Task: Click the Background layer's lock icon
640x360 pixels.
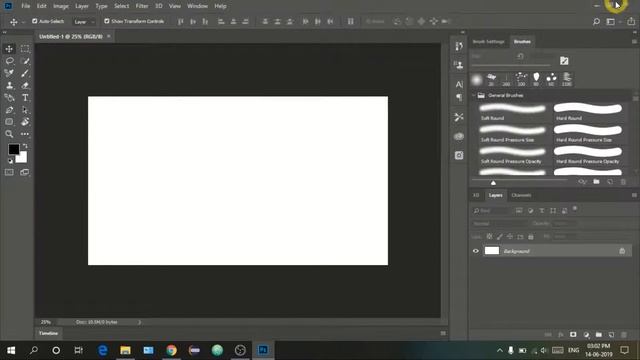Action: coord(622,251)
